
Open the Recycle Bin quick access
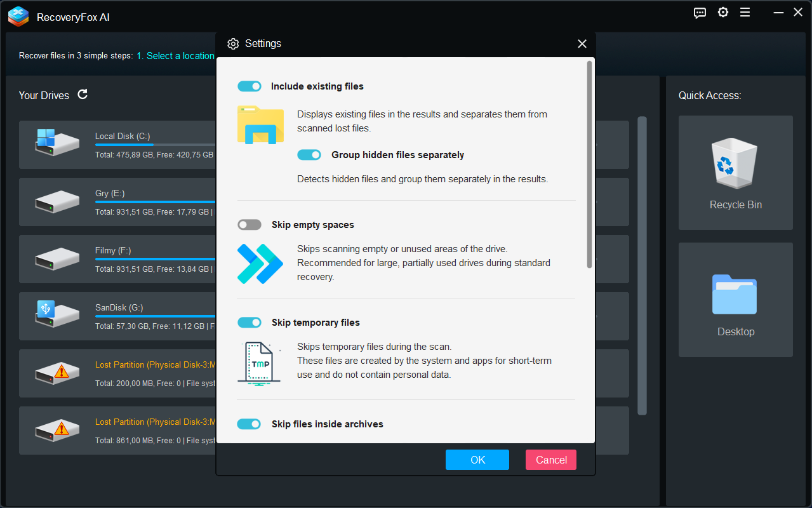tap(736, 173)
